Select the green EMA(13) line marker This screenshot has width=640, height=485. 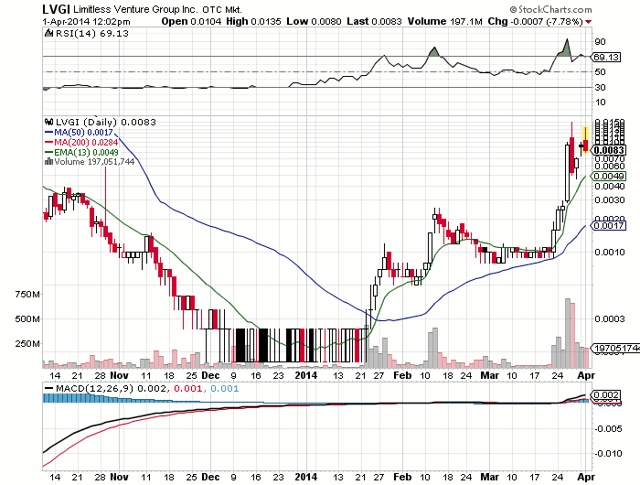coord(49,152)
